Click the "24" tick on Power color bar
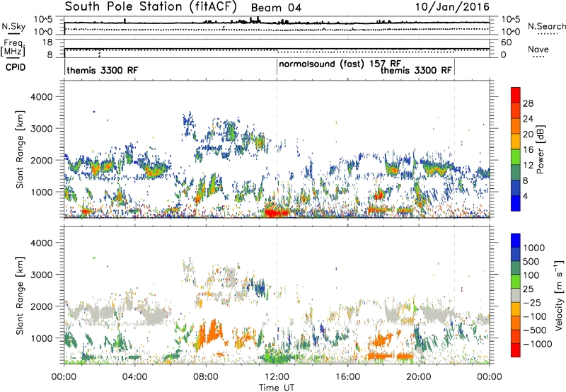566x392 pixels. click(528, 119)
